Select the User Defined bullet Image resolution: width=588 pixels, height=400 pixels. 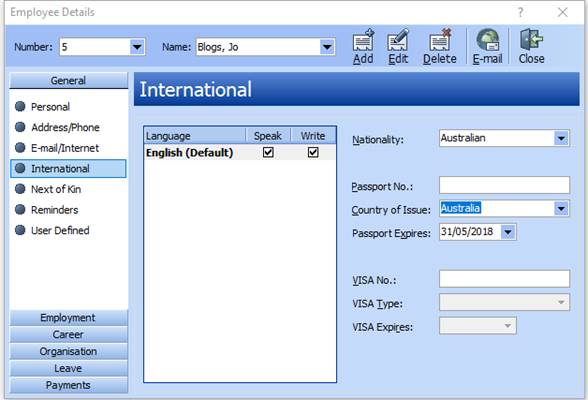(20, 230)
